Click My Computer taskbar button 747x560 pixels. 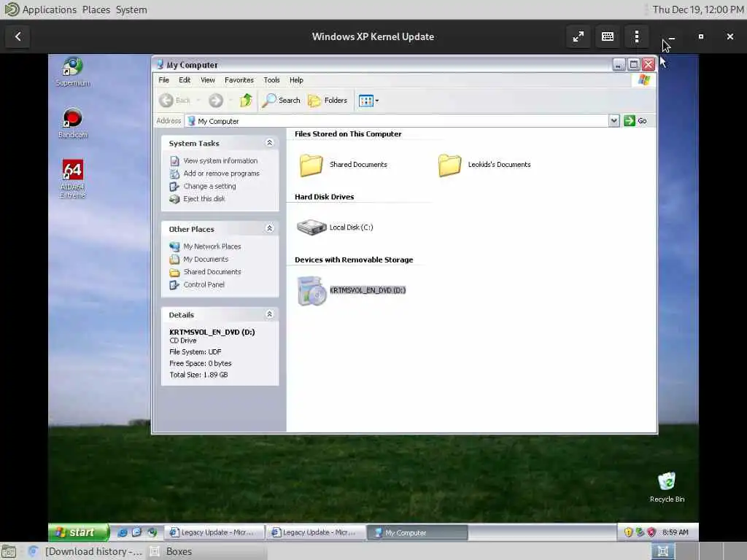(x=417, y=532)
